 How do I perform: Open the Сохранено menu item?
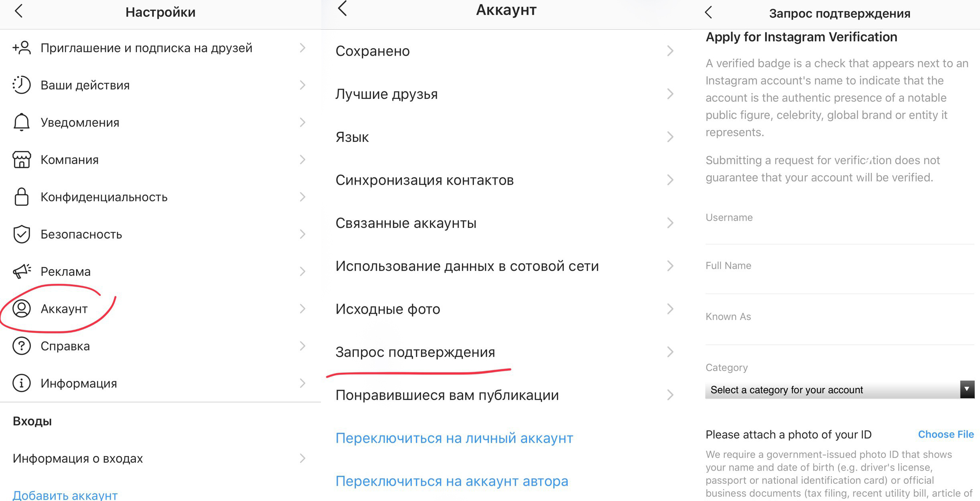tap(373, 51)
